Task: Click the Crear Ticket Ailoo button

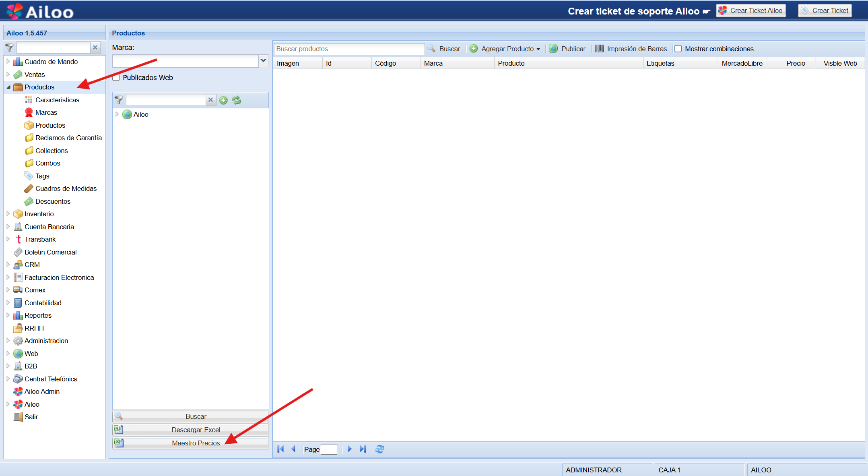Action: pos(751,10)
